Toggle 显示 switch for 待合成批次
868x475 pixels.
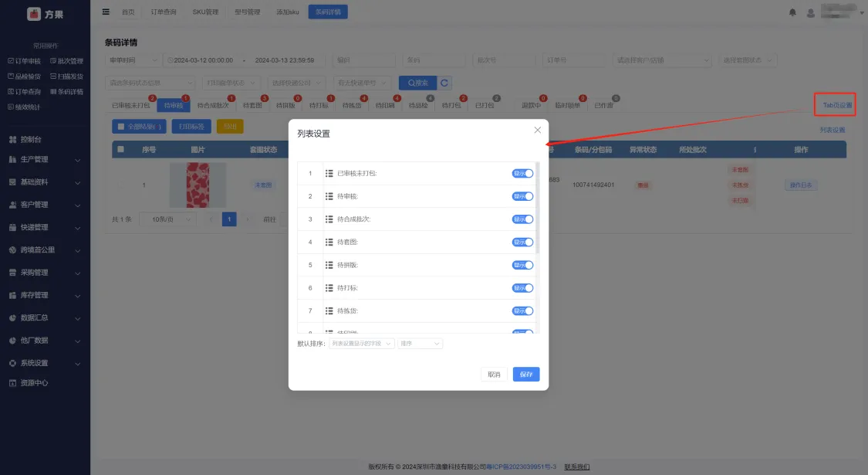[522, 219]
